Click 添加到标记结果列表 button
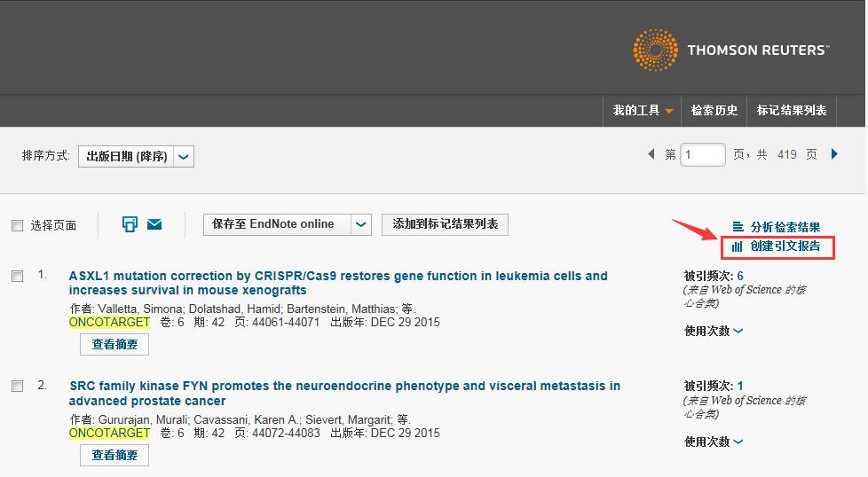Screen dimensions: 868x477 tap(445, 224)
